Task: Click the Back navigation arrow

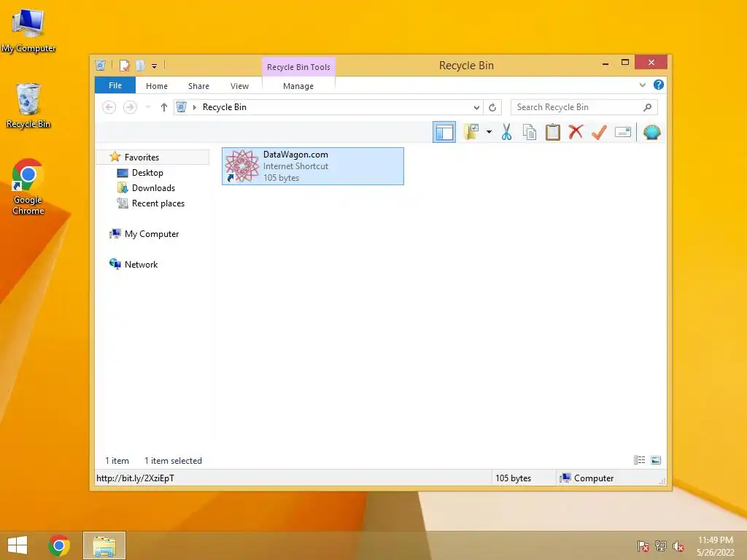Action: pyautogui.click(x=109, y=107)
